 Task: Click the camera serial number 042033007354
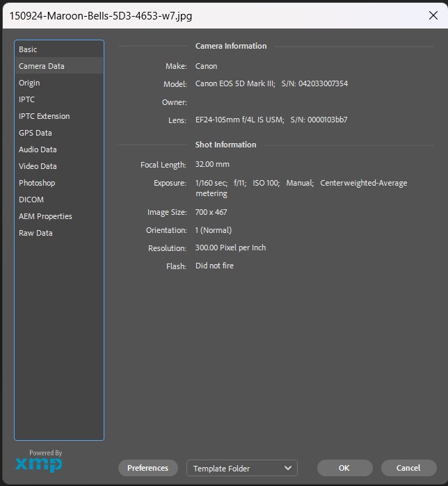(323, 83)
